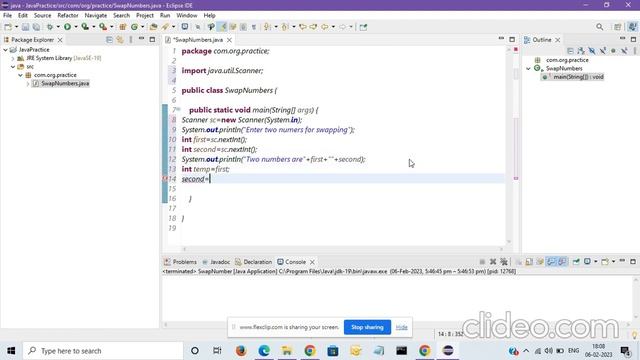Select SwapNumbers.java in Package Explorer
The height and width of the screenshot is (360, 640).
(61, 83)
